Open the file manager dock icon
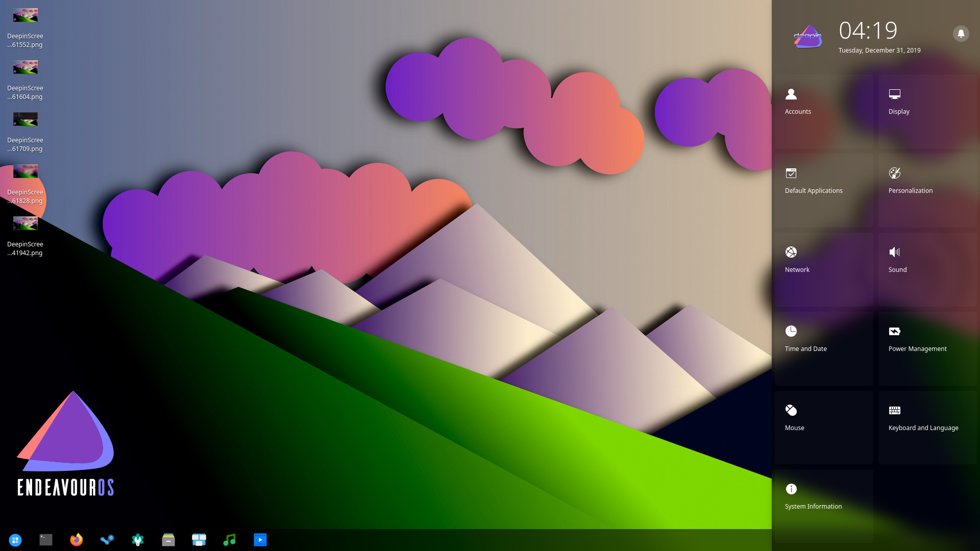The image size is (980, 551). (x=168, y=540)
